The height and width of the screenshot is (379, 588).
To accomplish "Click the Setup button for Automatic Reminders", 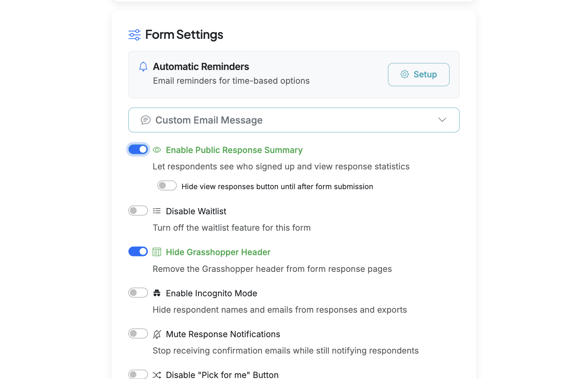I will tap(418, 74).
